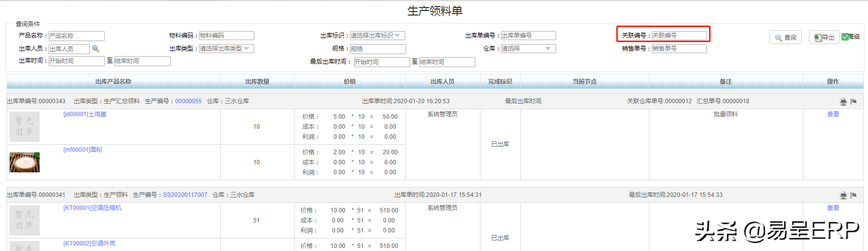Click flag icon for order 00000343

coord(853,102)
